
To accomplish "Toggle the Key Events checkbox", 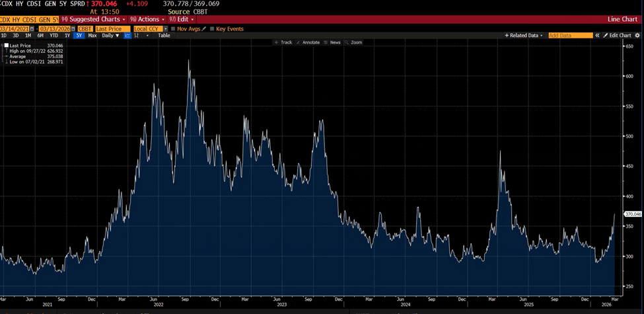I will click(x=212, y=29).
